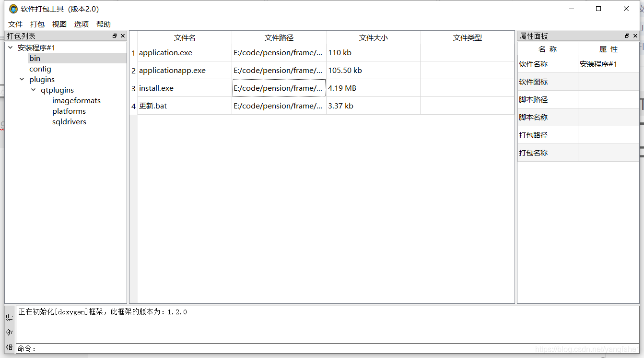Click the 105.50 kb size cell
The width and height of the screenshot is (644, 358).
[374, 71]
